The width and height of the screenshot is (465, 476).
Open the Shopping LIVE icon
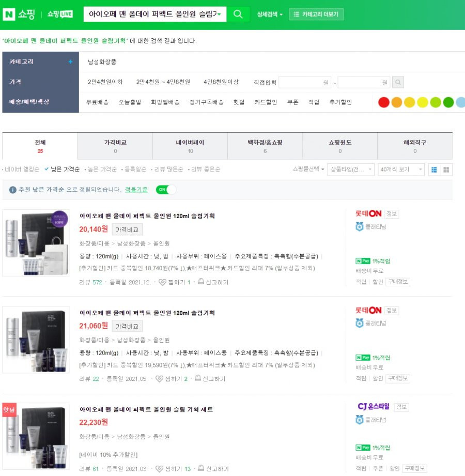(60, 14)
